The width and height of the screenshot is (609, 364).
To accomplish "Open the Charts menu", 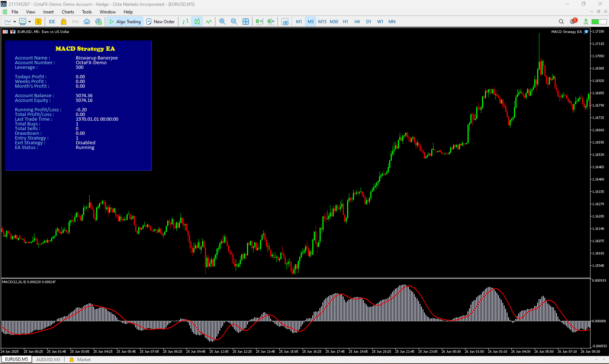I will (x=68, y=12).
